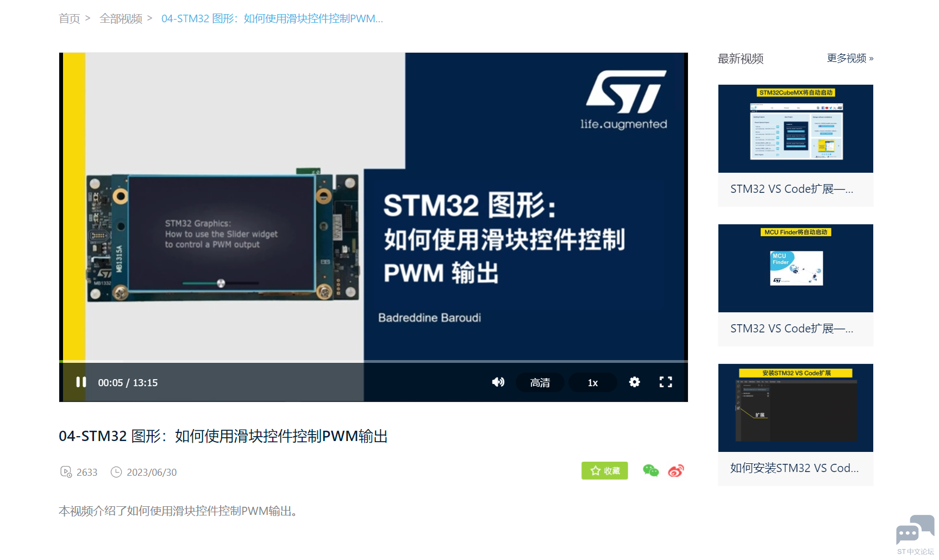The height and width of the screenshot is (560, 939).
Task: Open the 高清 quality selector
Action: [540, 382]
